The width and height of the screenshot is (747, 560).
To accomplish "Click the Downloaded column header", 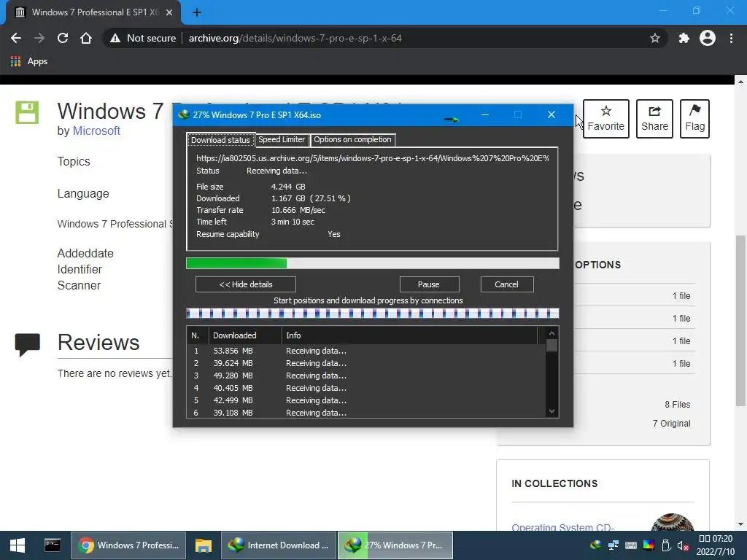I will tap(245, 335).
